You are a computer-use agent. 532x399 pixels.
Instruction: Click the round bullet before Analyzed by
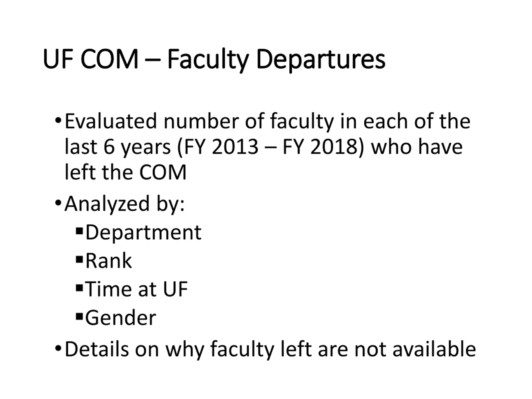click(58, 203)
